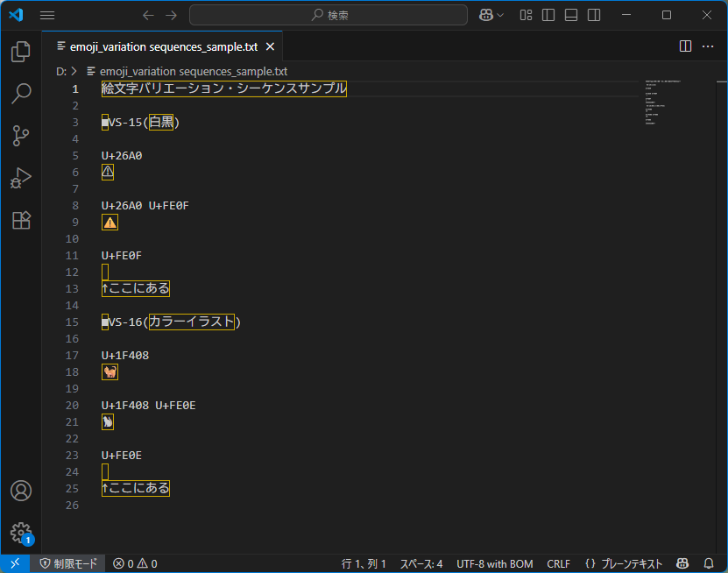Open the Run and Debug view
The width and height of the screenshot is (728, 573).
pos(21,178)
